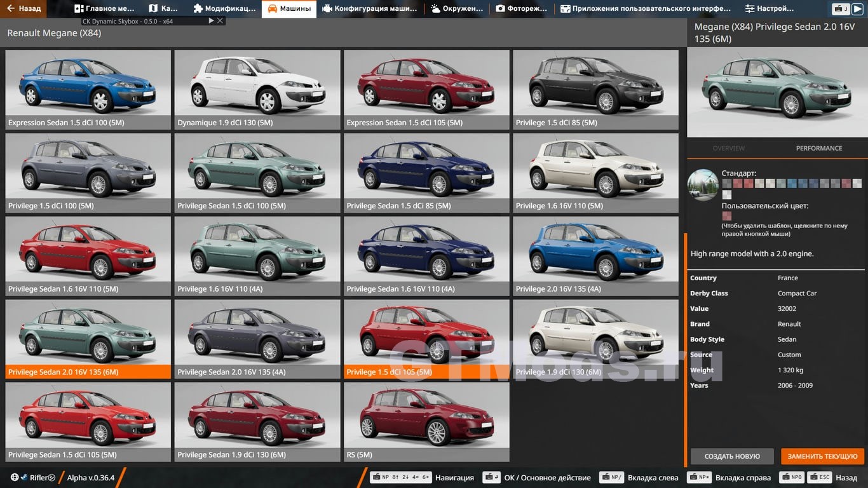868x488 pixels.
Task: Pick the white swatch on second row
Action: 727,194
